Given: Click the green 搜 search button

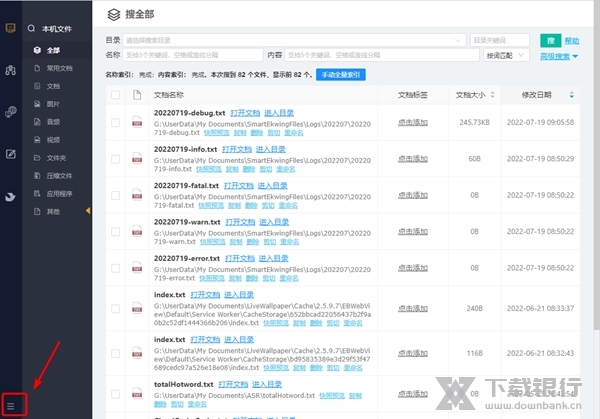Looking at the screenshot, I should [x=551, y=41].
